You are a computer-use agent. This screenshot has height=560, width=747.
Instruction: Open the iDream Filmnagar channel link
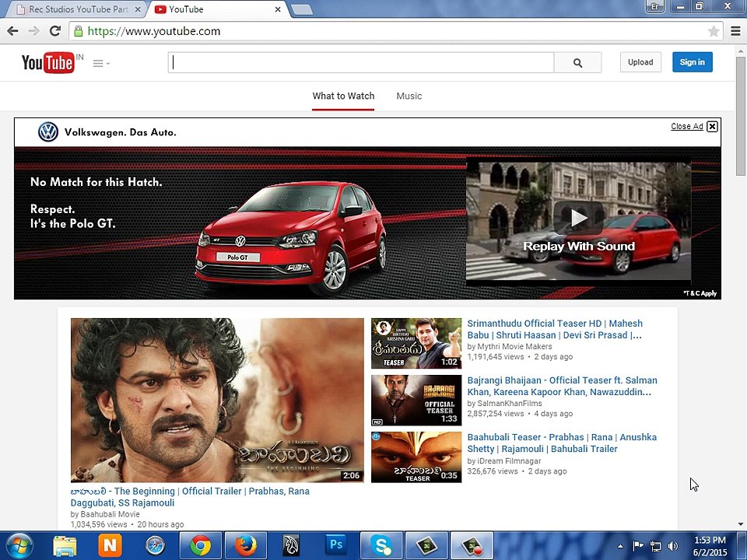point(509,461)
